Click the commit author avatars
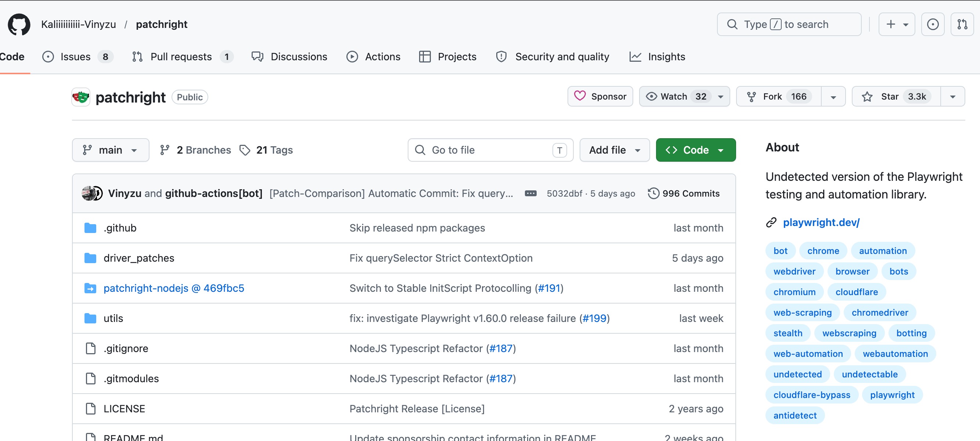Image resolution: width=980 pixels, height=441 pixels. (92, 193)
